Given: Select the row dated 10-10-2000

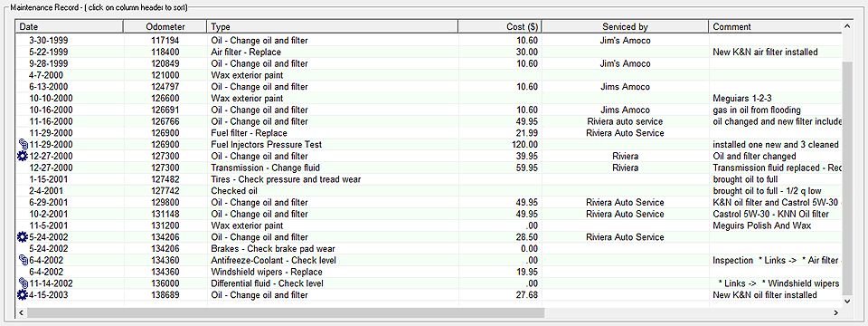Looking at the screenshot, I should pos(429,99).
